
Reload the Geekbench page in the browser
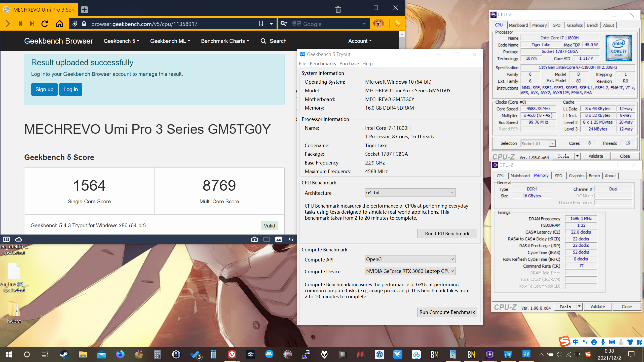point(45,24)
